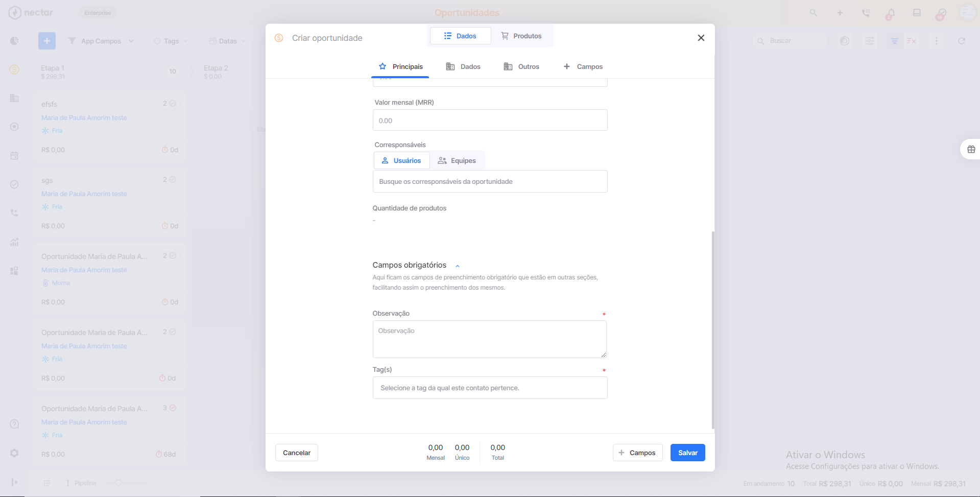
Task: Click the Salvar button
Action: 688,453
